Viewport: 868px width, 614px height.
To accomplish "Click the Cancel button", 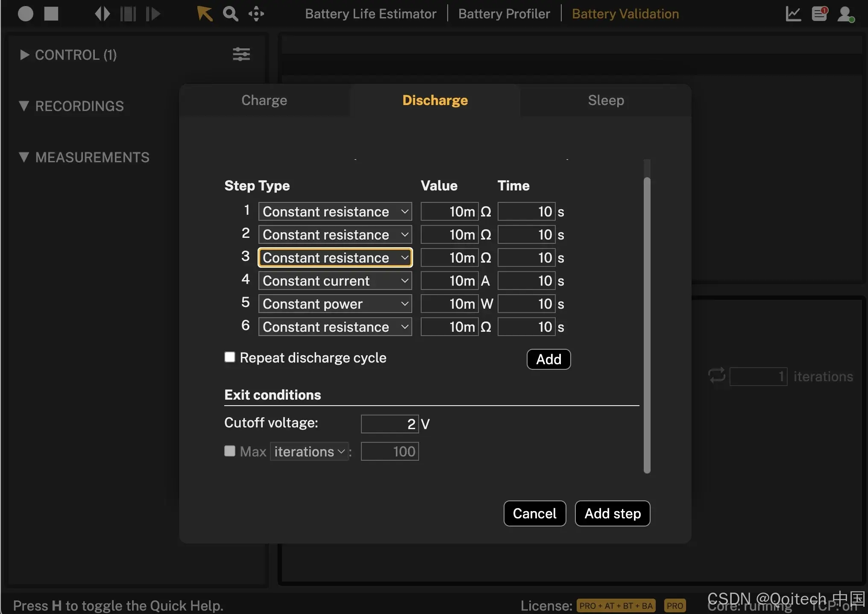I will pyautogui.click(x=534, y=513).
